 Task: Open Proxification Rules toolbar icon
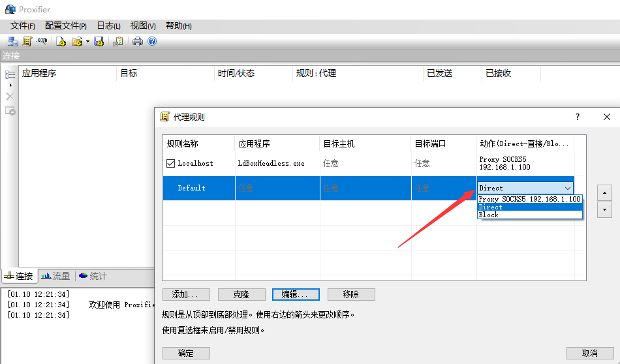coord(27,41)
